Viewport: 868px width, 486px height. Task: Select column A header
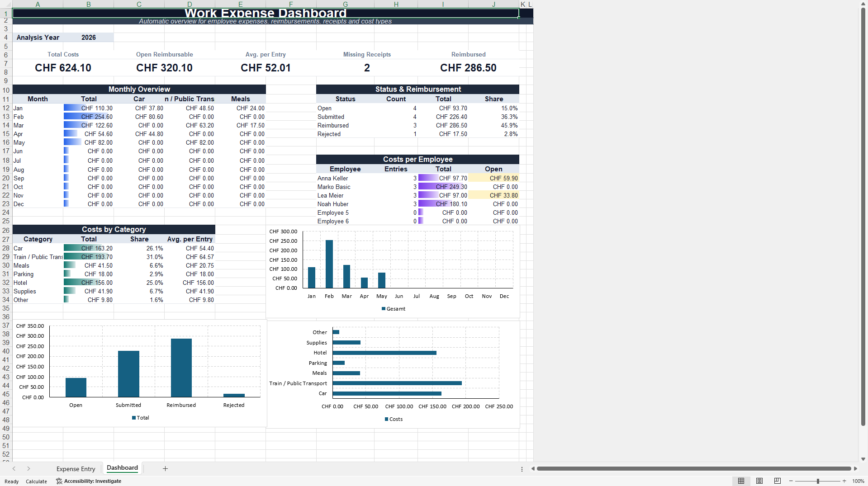pyautogui.click(x=38, y=4)
